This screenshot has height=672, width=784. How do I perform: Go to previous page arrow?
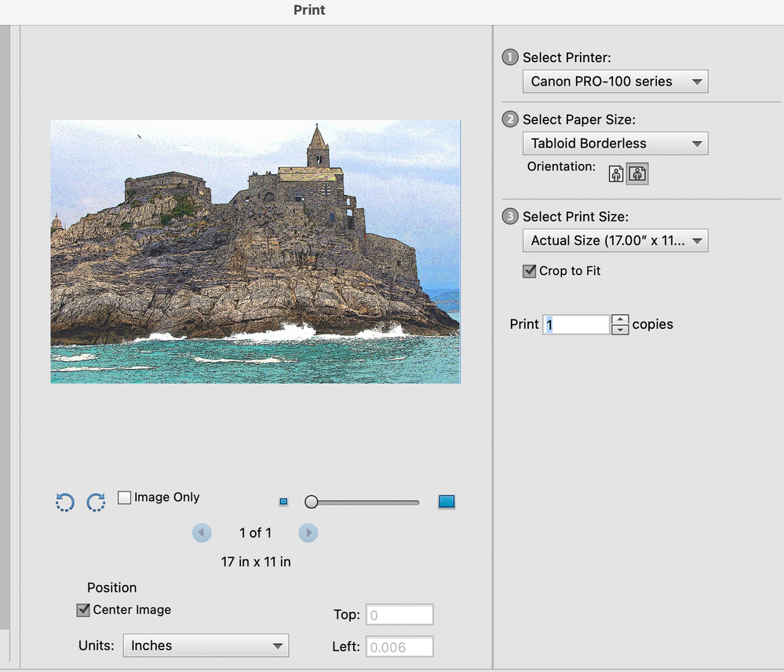202,533
